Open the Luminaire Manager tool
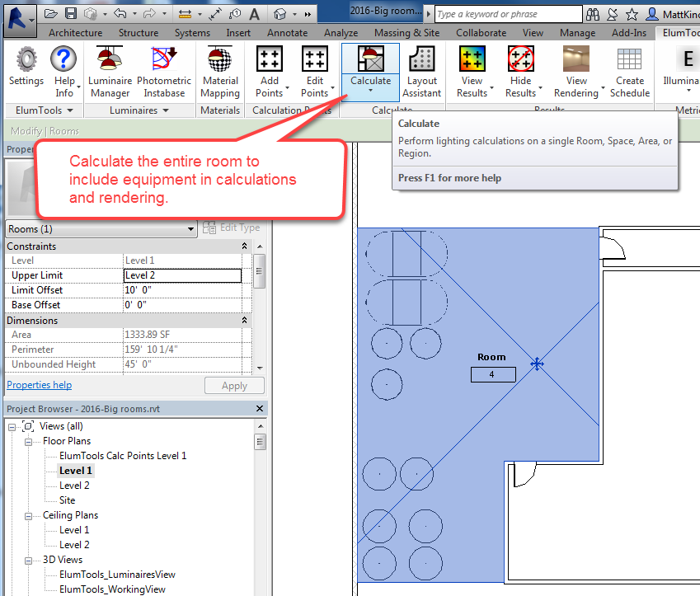Screen dimensions: 700x596 110,72
